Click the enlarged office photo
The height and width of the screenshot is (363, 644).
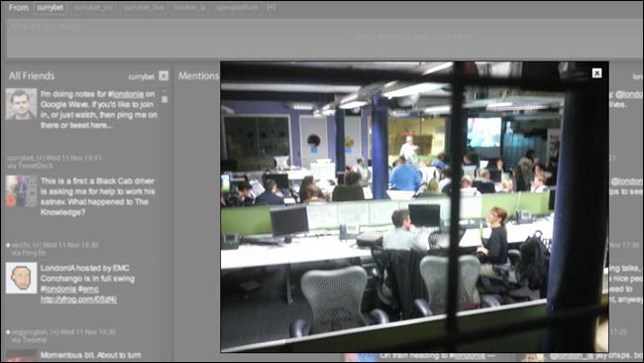point(414,206)
